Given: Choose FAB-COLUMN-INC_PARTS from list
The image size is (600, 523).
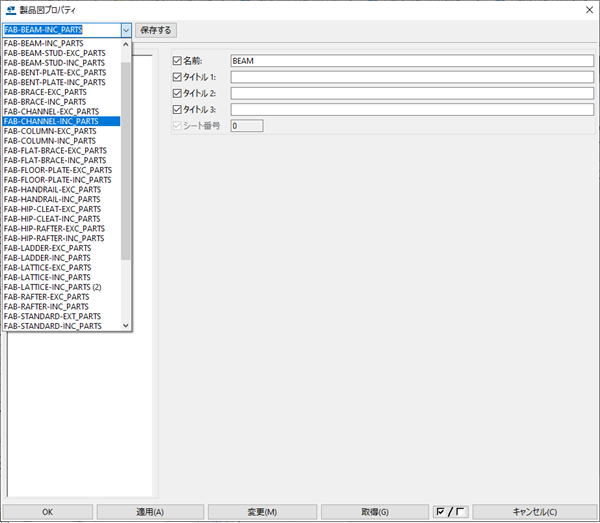Looking at the screenshot, I should tap(62, 141).
